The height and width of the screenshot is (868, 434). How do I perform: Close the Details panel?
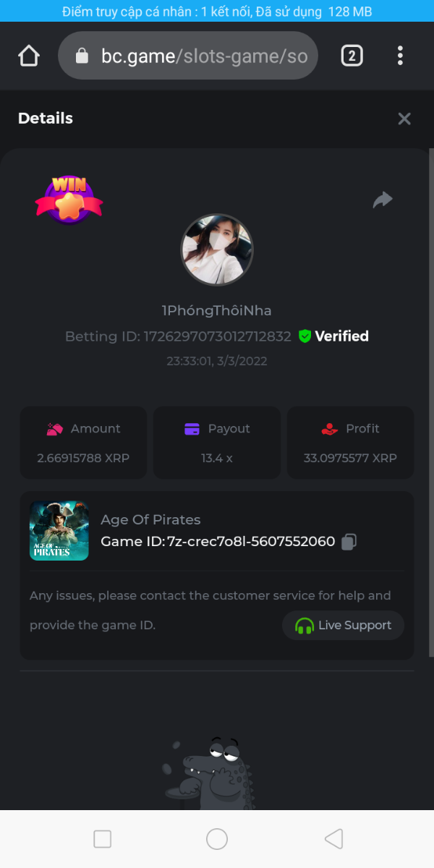(x=404, y=119)
